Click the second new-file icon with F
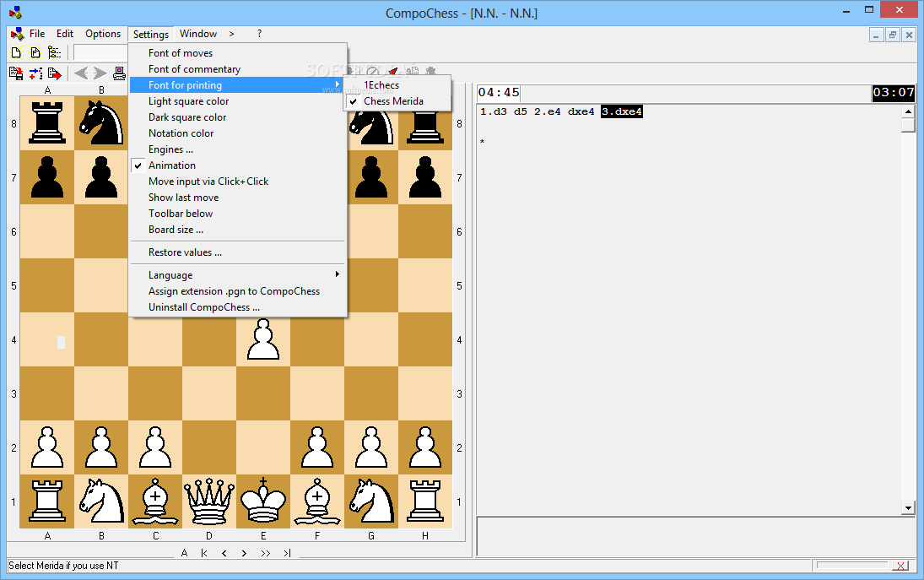 [35, 52]
